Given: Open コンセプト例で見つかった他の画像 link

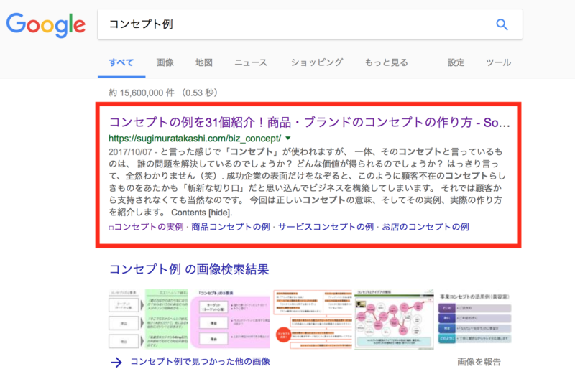Looking at the screenshot, I should click(x=201, y=362).
